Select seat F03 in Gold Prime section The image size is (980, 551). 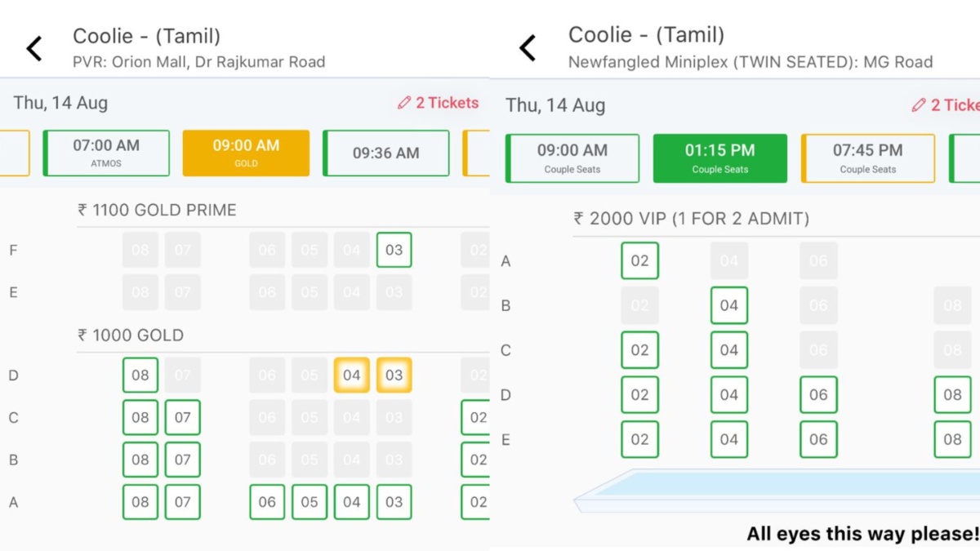[394, 250]
